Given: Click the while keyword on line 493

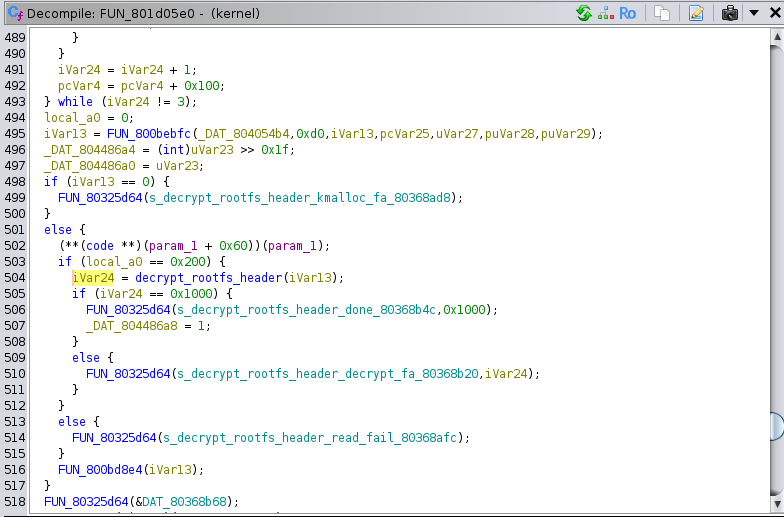Looking at the screenshot, I should click(75, 102).
